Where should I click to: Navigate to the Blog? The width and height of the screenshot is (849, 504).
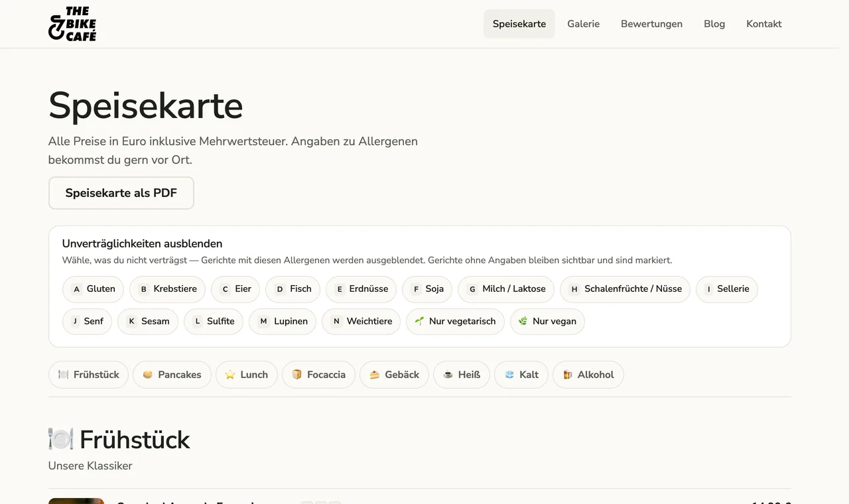point(714,24)
